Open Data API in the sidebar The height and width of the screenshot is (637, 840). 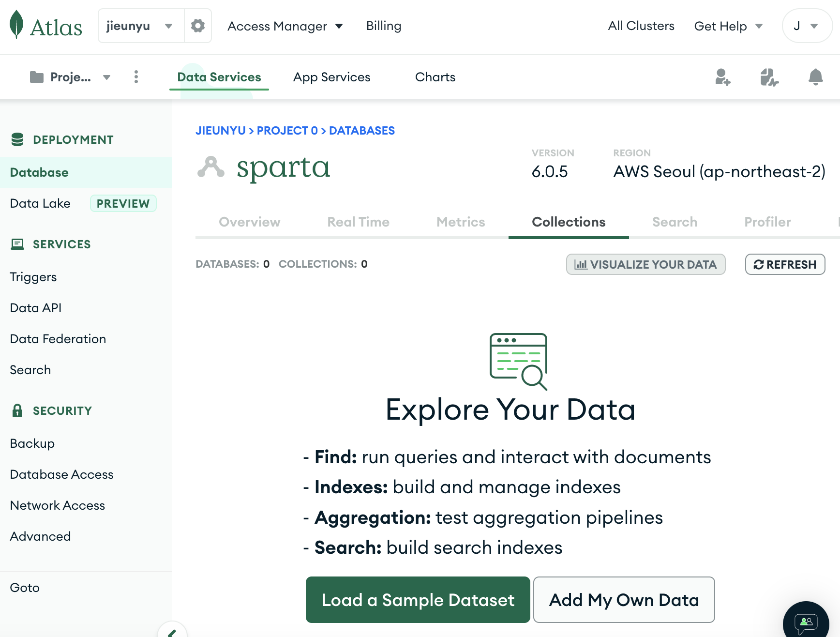36,308
